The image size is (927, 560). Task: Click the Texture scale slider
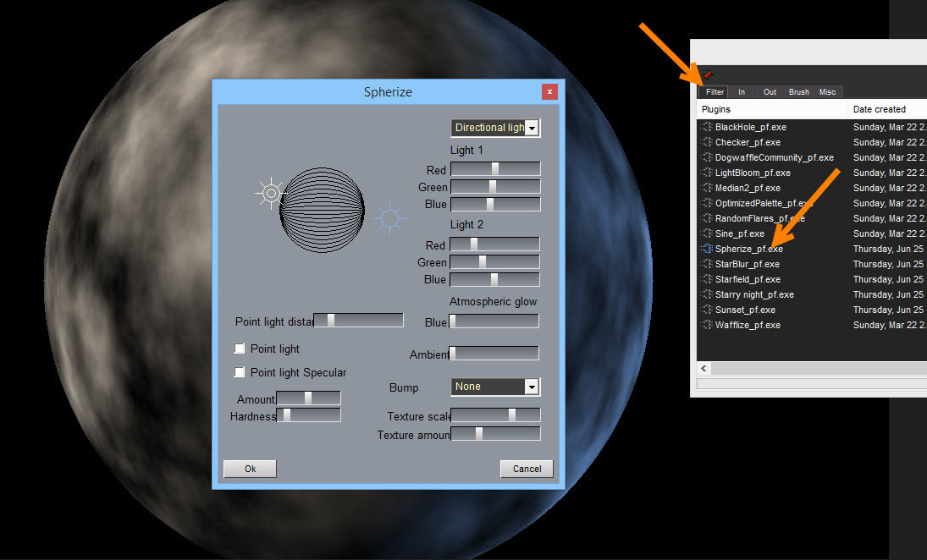pos(496,415)
